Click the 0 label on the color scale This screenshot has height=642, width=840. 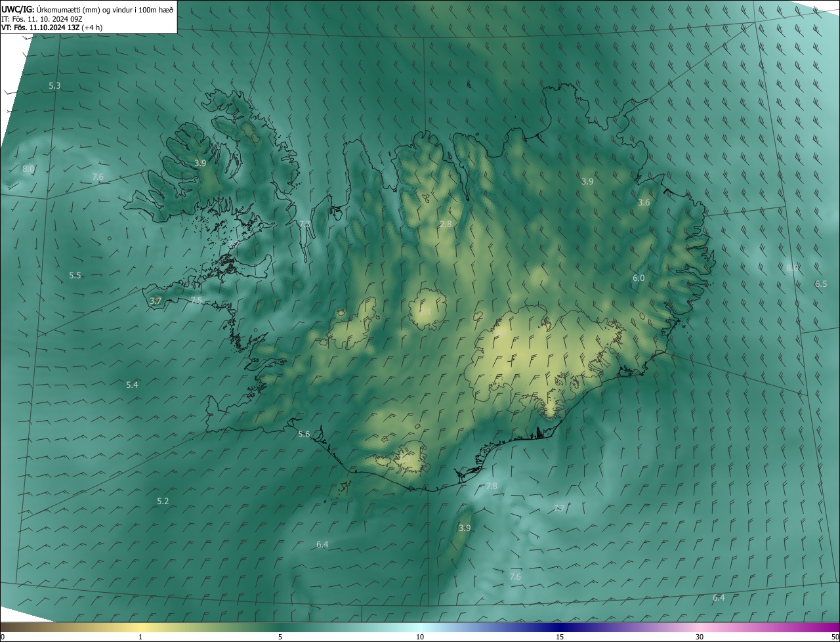click(3, 637)
